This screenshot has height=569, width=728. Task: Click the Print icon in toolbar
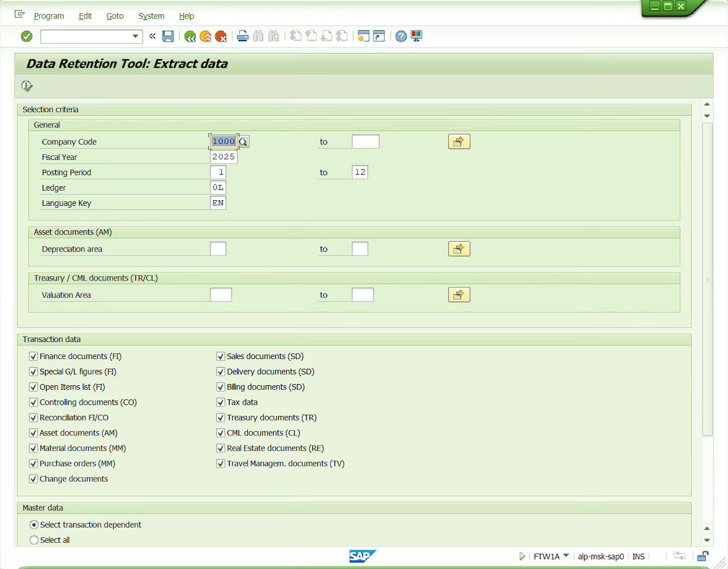(243, 36)
